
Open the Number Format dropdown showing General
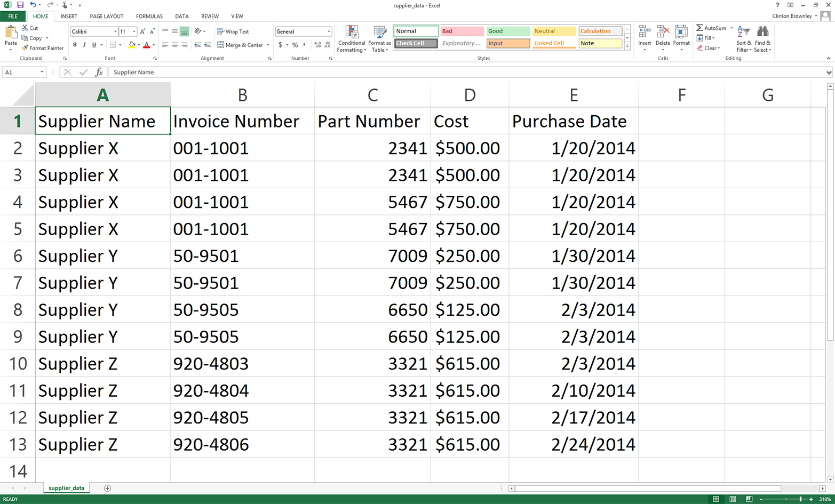[x=303, y=31]
